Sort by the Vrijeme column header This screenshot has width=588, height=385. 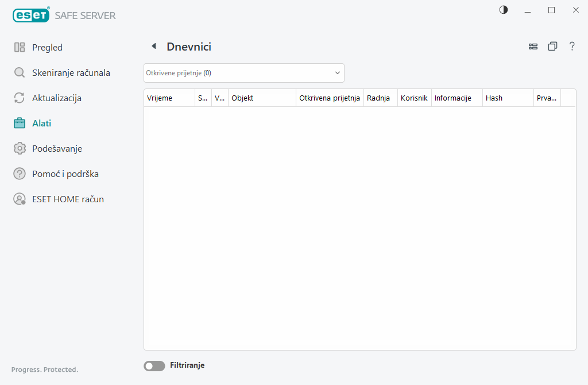169,98
